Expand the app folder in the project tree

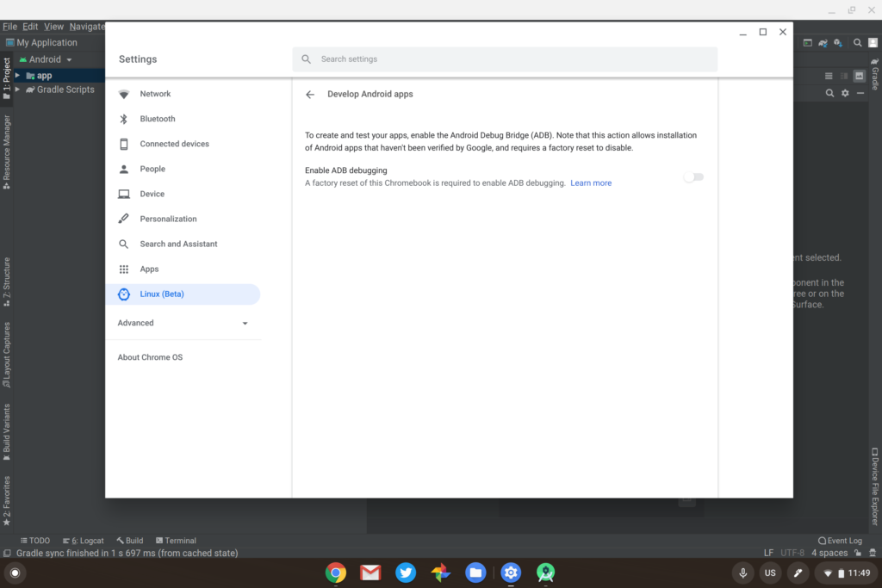[x=18, y=76]
